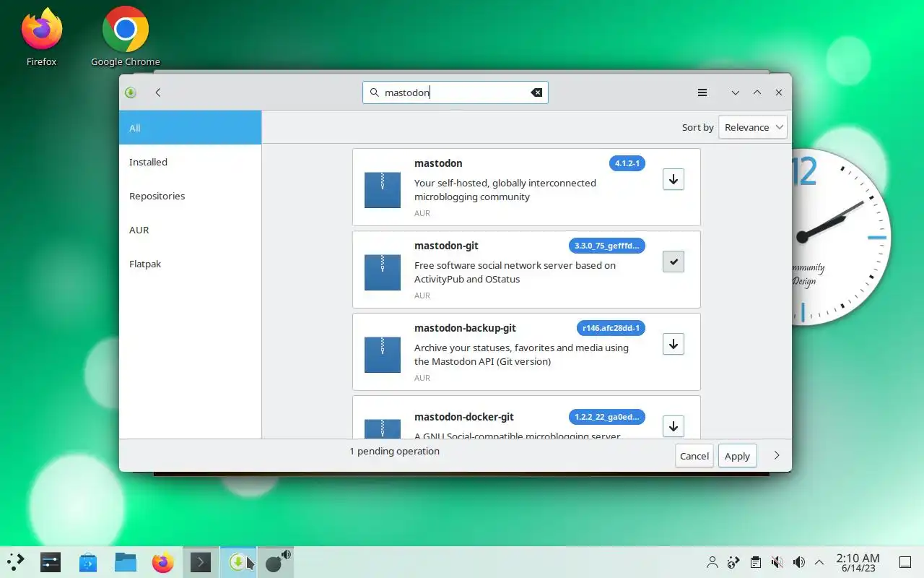The height and width of the screenshot is (578, 924).
Task: Select the Repositories category
Action: tap(190, 196)
